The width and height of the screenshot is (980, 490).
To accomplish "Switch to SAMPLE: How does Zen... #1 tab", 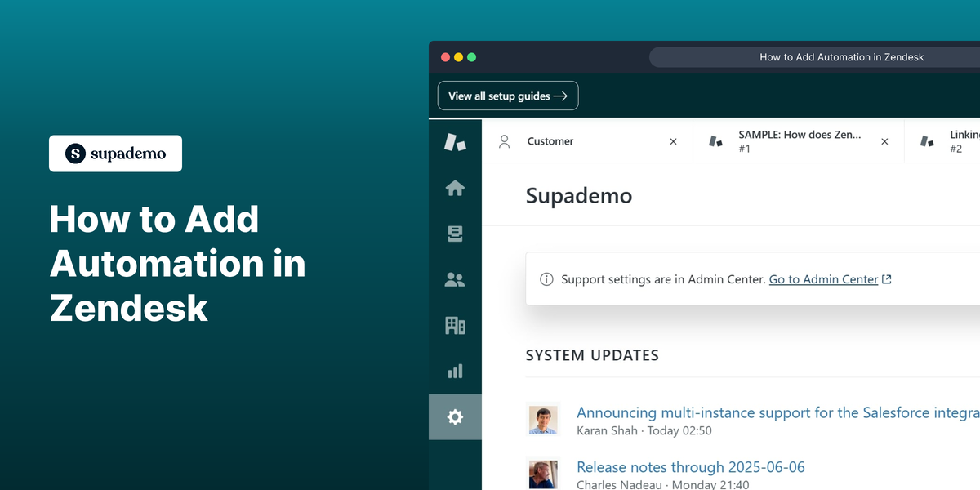I will [x=799, y=141].
